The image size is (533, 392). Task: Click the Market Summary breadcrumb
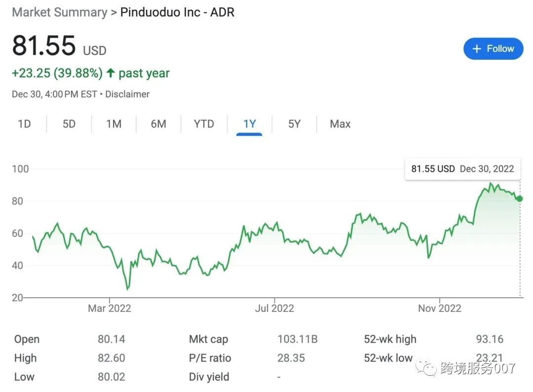click(x=59, y=12)
